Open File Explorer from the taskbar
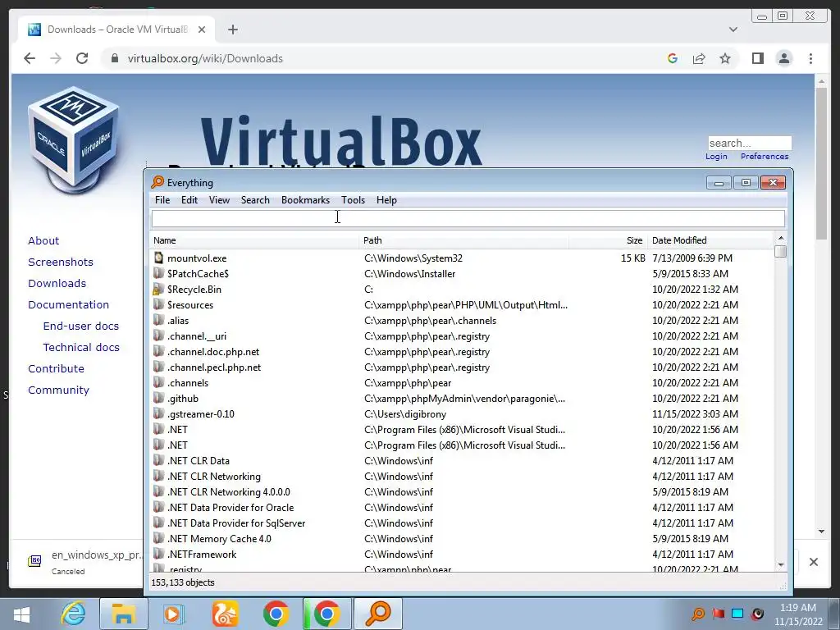Image resolution: width=840 pixels, height=630 pixels. [x=123, y=614]
